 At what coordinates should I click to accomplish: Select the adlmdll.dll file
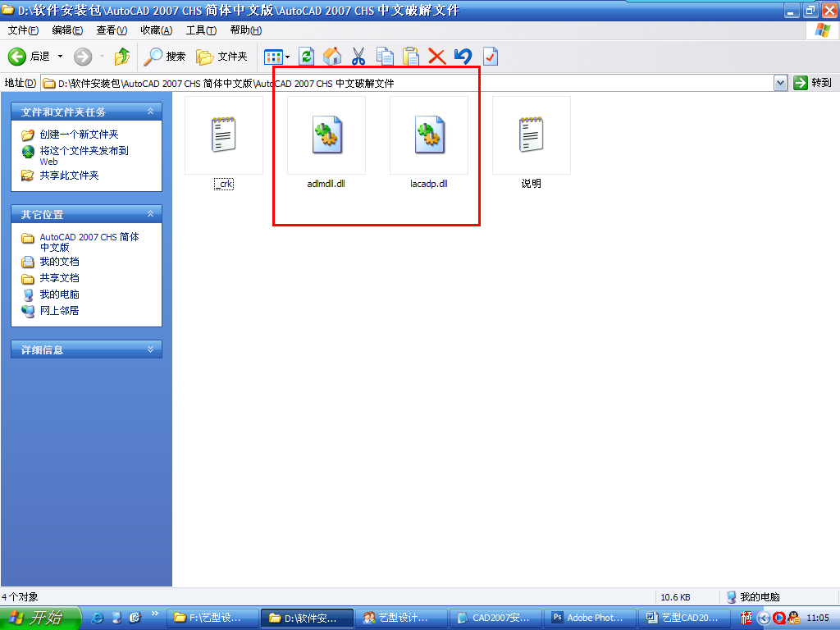point(326,135)
